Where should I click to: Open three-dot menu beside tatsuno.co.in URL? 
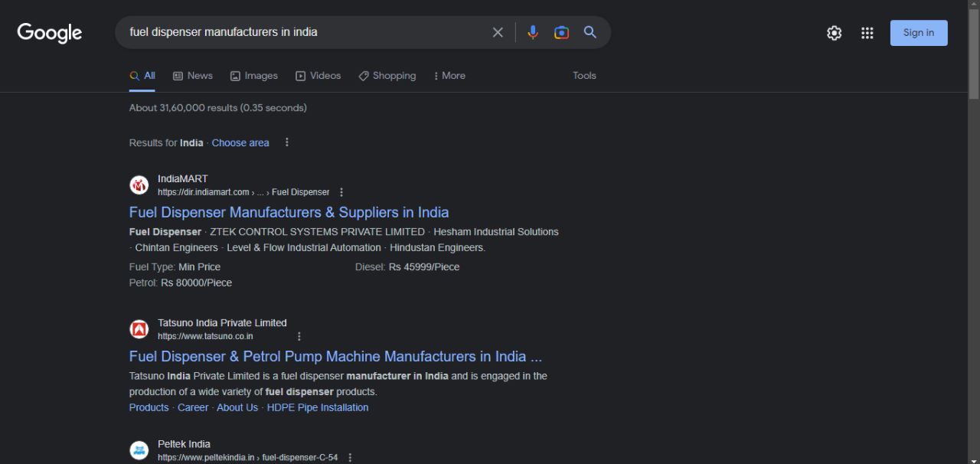299,336
